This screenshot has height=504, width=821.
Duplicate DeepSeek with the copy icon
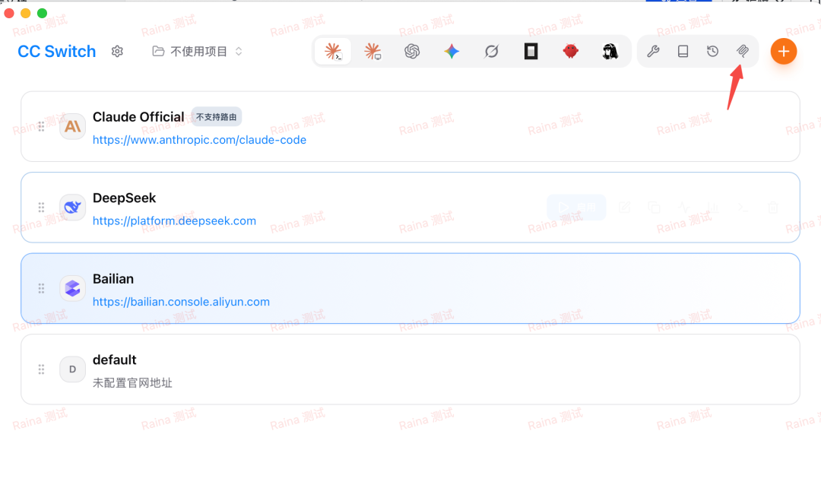pos(654,208)
